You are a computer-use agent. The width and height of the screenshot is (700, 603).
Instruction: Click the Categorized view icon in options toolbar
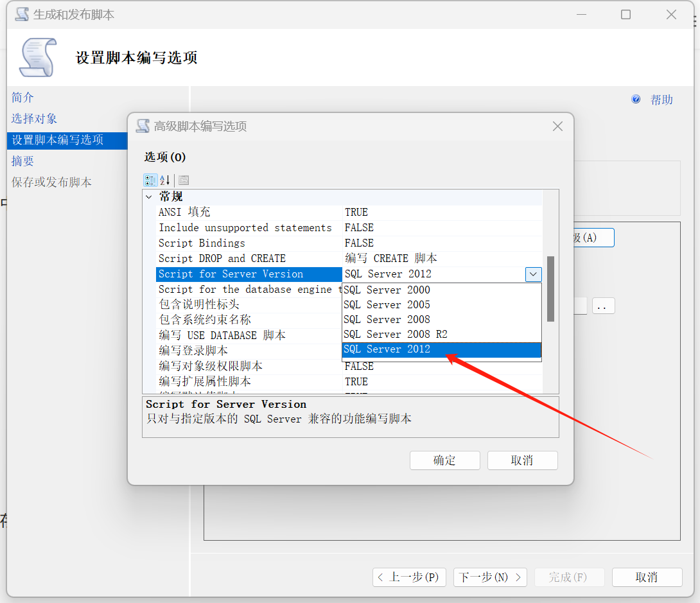click(x=150, y=180)
